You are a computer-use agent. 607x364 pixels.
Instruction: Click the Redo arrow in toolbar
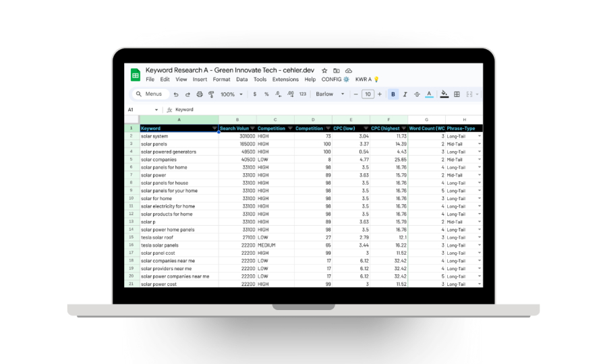pos(187,94)
